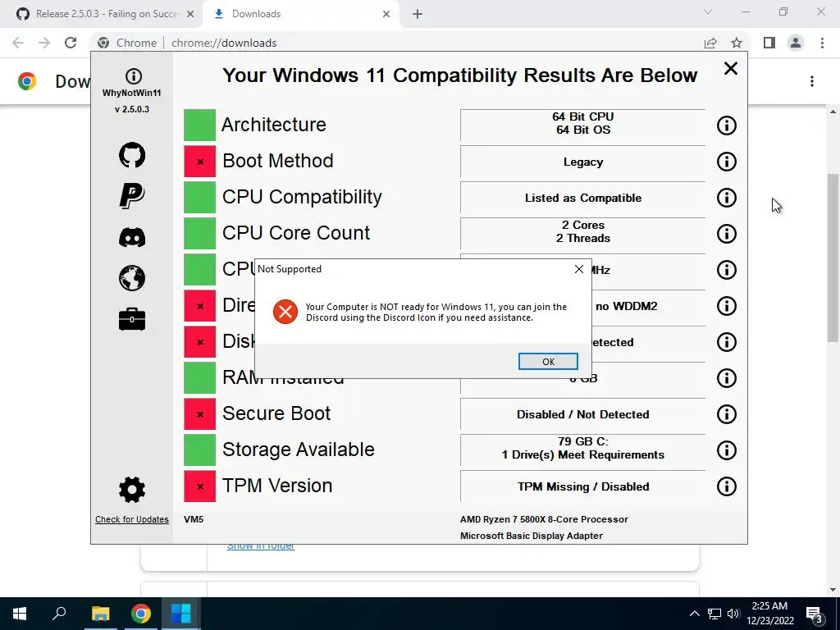Bookmark this page with the star
840x630 pixels.
pyautogui.click(x=737, y=43)
